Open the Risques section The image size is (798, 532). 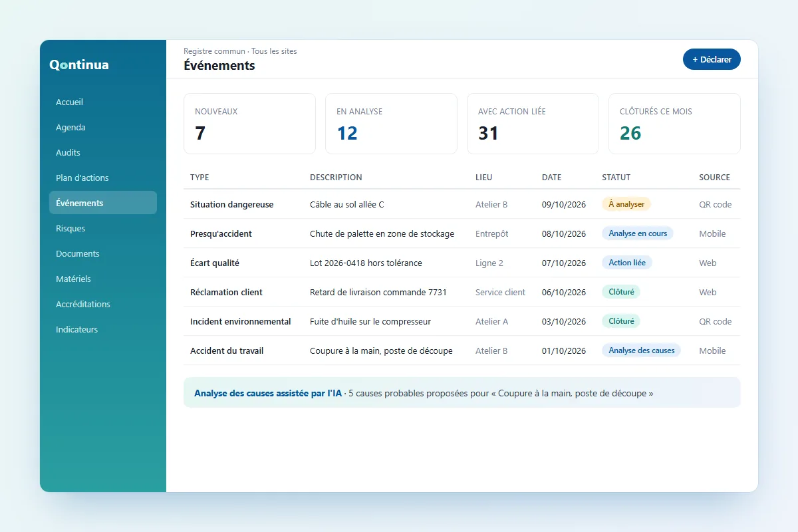[103, 229]
